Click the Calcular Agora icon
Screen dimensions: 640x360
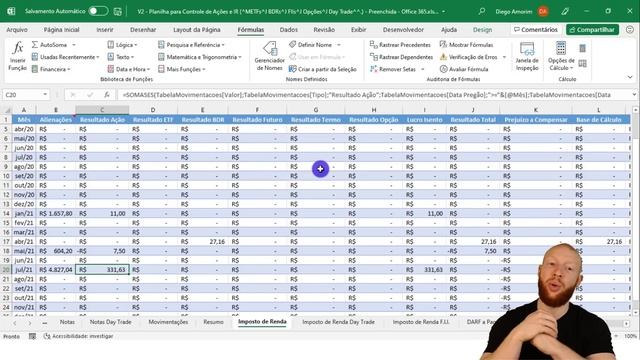[x=582, y=49]
